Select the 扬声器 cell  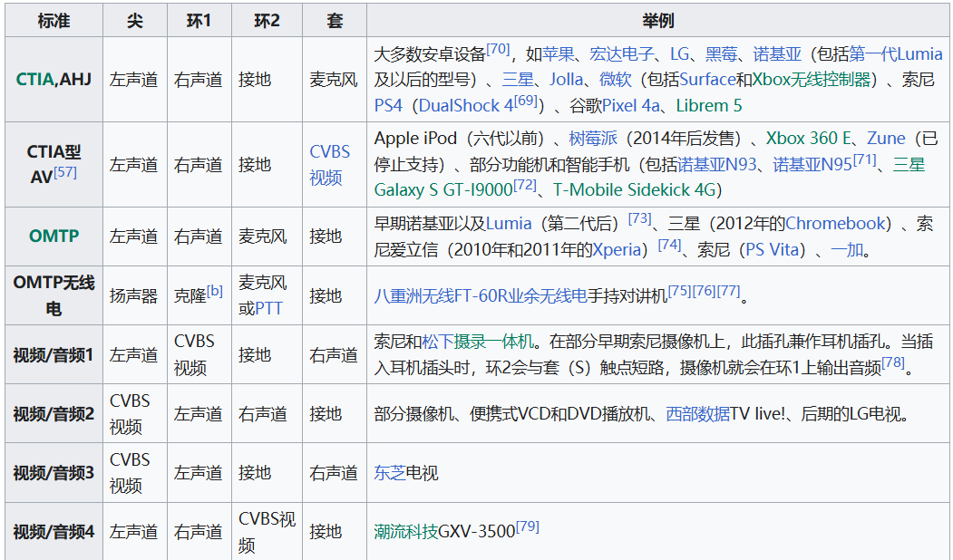[x=133, y=295]
